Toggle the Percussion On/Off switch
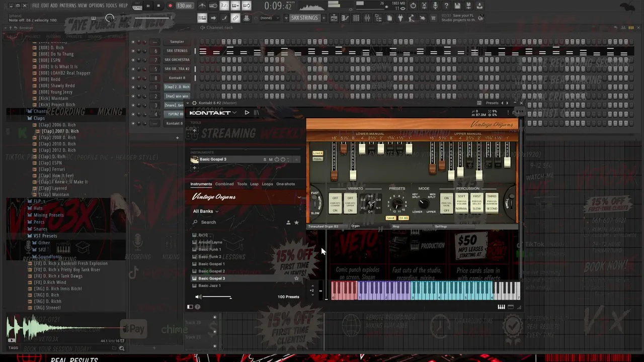Viewport: 644px width, 362px height. coord(446,203)
